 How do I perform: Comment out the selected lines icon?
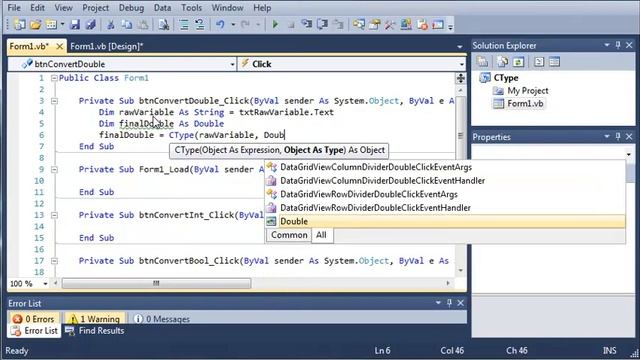[184, 24]
